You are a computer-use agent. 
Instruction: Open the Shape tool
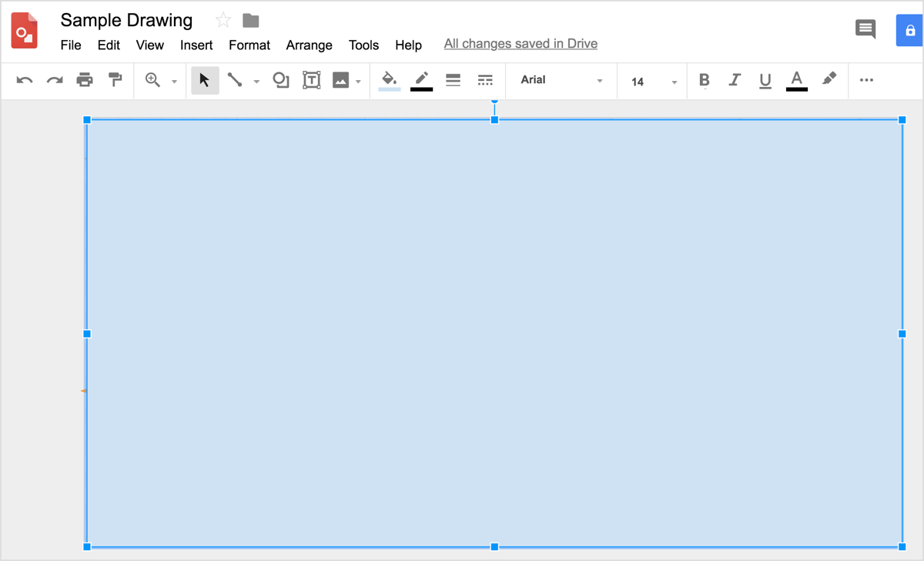point(281,80)
